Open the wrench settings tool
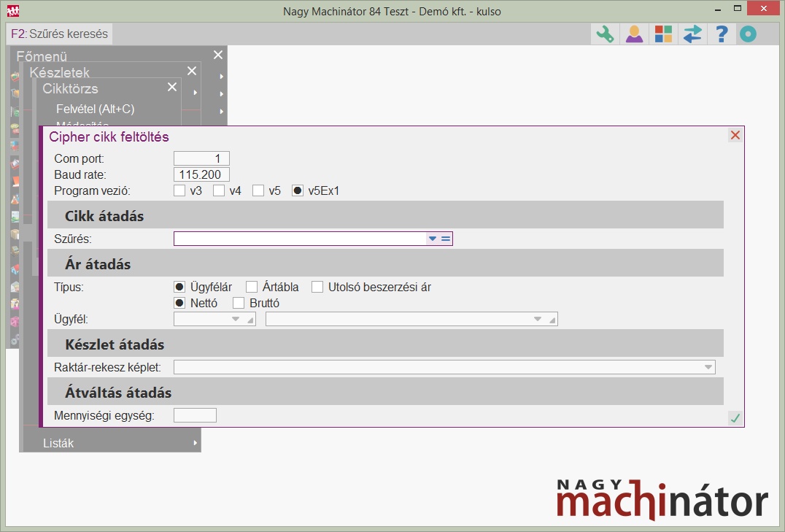The height and width of the screenshot is (532, 785). coord(605,34)
